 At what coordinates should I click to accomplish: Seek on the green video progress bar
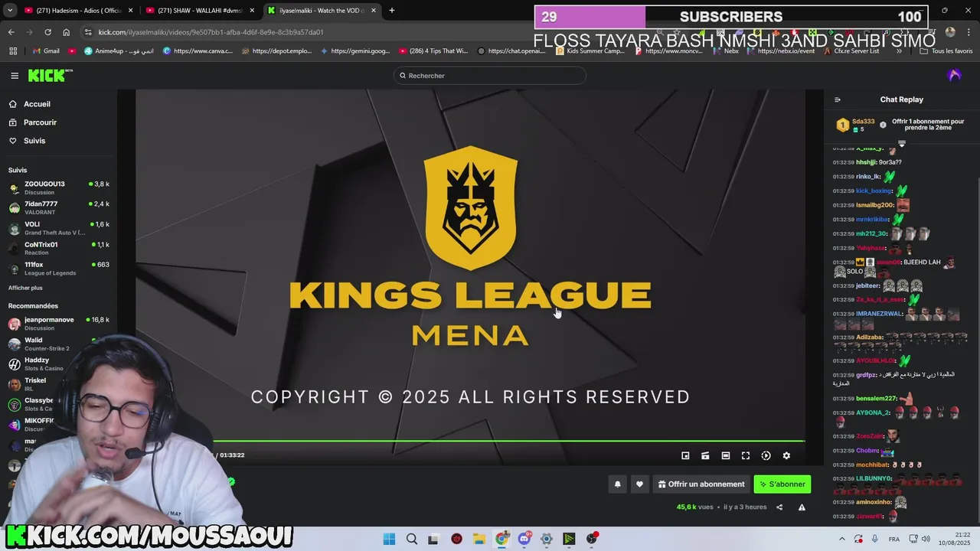[x=508, y=441]
